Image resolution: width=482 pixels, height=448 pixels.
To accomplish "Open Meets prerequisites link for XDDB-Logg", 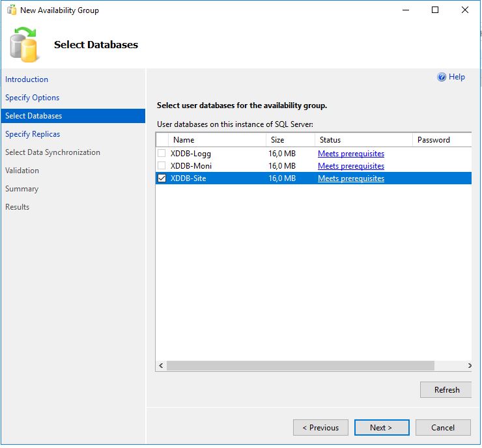I will click(351, 153).
